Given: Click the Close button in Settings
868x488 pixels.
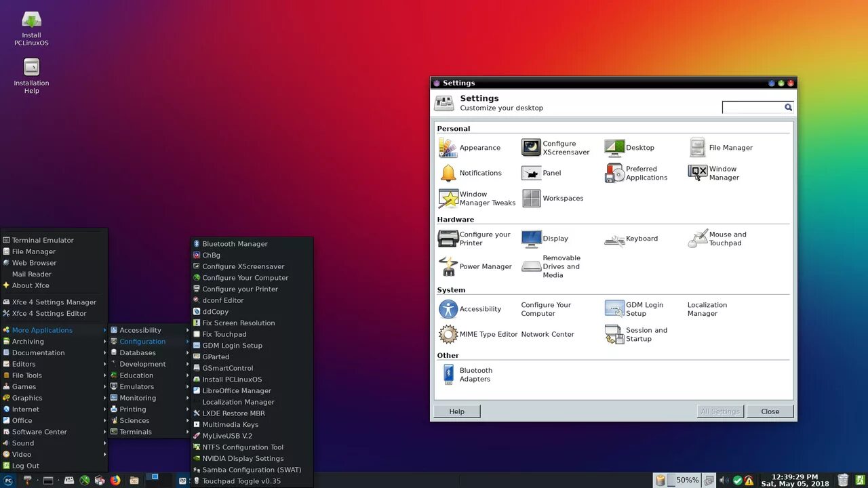Looking at the screenshot, I should pos(770,411).
